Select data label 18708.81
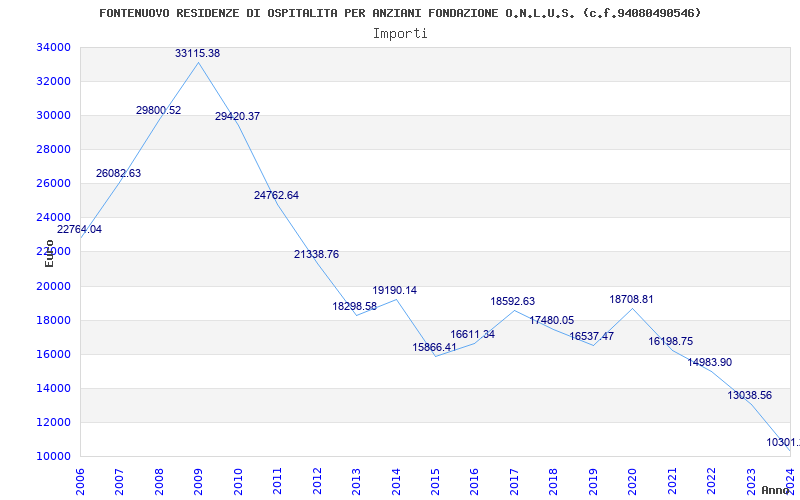 coord(632,299)
